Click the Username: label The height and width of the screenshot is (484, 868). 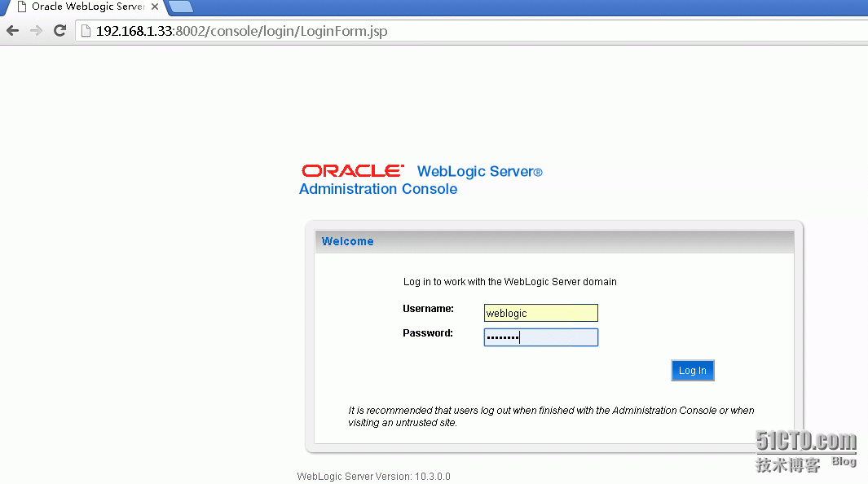[x=428, y=309]
